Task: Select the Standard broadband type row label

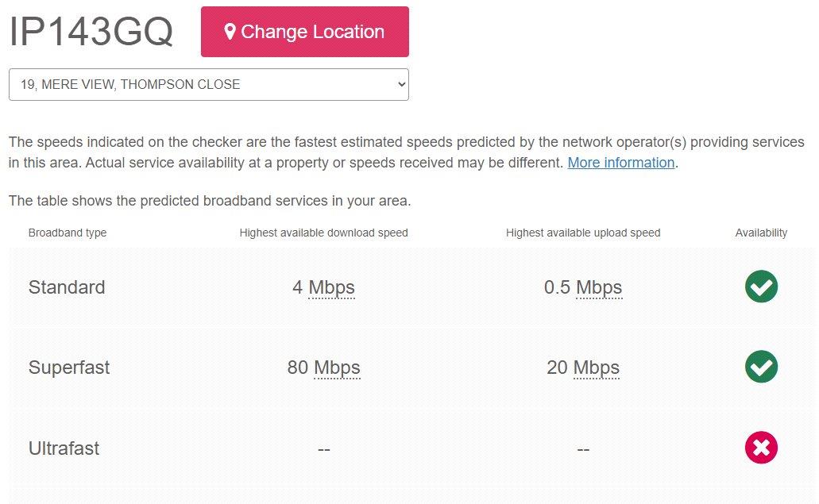Action: (x=67, y=287)
